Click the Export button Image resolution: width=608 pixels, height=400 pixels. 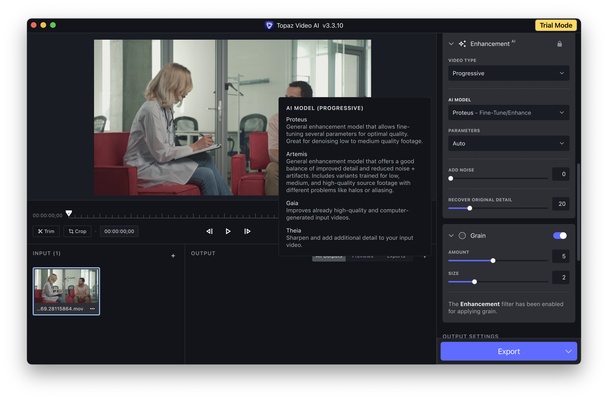pos(508,352)
